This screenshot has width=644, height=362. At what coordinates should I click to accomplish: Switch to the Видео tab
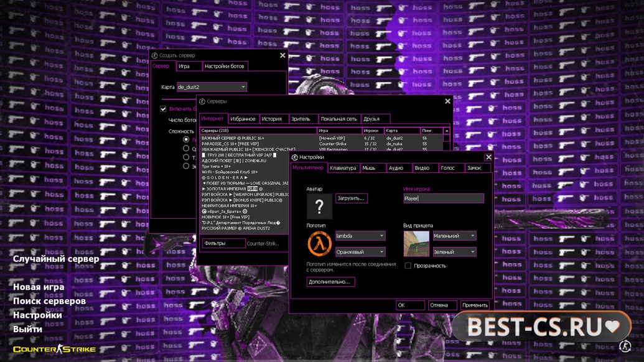[x=425, y=168]
